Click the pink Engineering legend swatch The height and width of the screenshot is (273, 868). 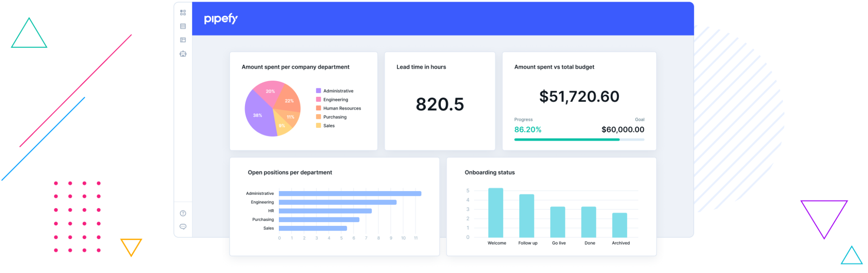tap(318, 99)
